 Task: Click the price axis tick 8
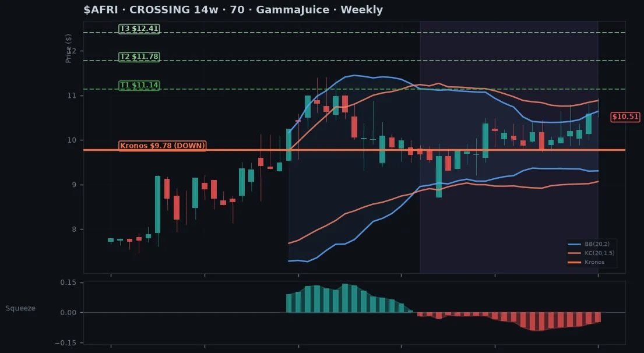click(75, 230)
